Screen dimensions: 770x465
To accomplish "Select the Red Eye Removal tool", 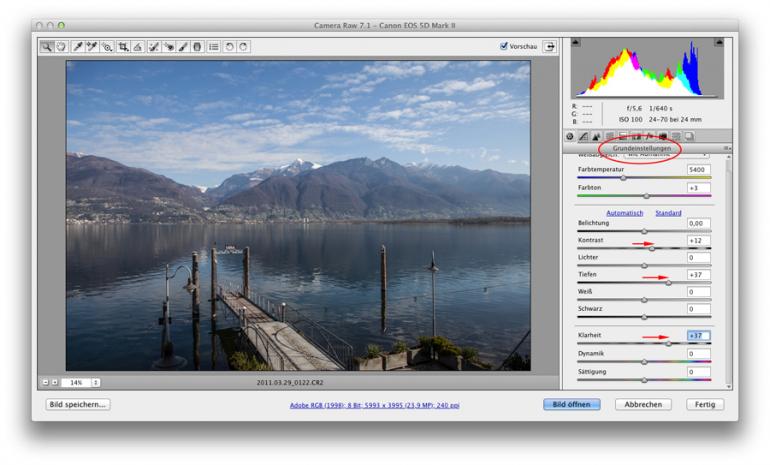I will click(168, 47).
